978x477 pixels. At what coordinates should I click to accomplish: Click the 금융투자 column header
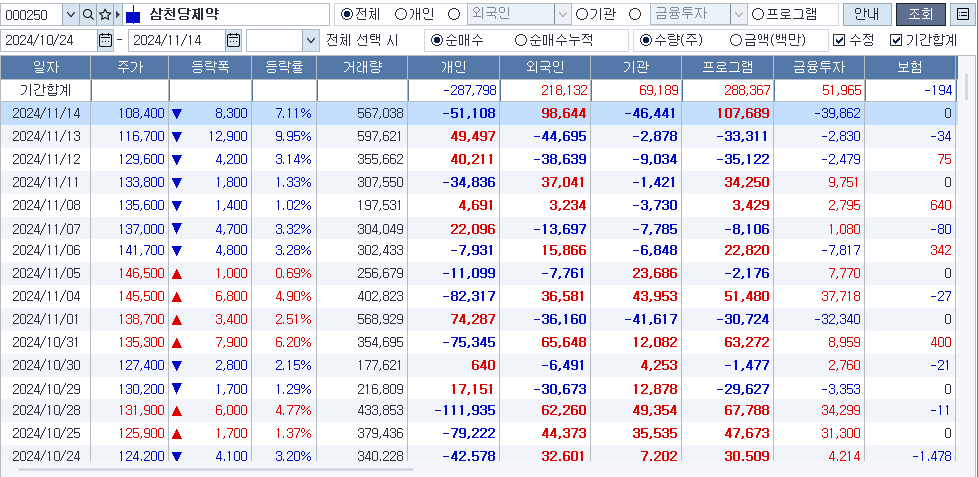tap(819, 67)
